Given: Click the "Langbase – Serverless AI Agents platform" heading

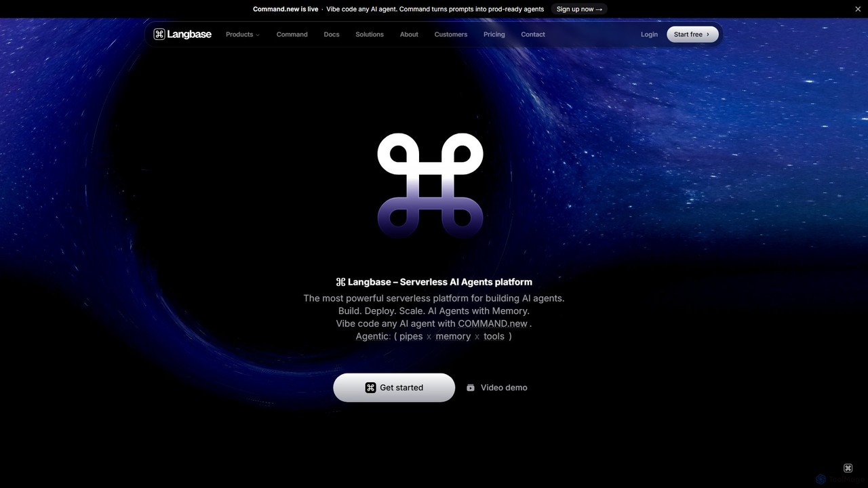Looking at the screenshot, I should click(x=434, y=282).
